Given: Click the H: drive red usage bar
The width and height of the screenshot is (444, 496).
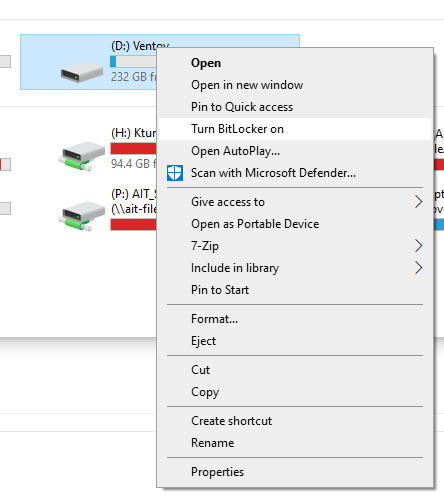Looking at the screenshot, I should 133,149.
